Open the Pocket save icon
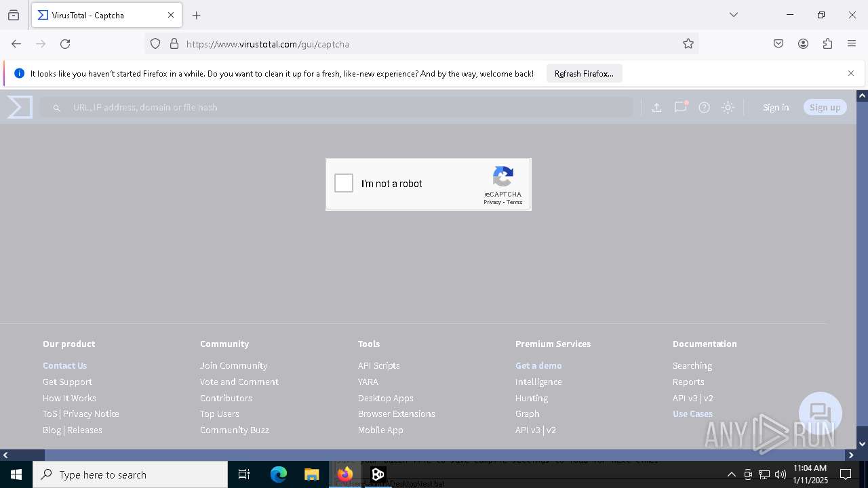868x488 pixels. (x=778, y=43)
